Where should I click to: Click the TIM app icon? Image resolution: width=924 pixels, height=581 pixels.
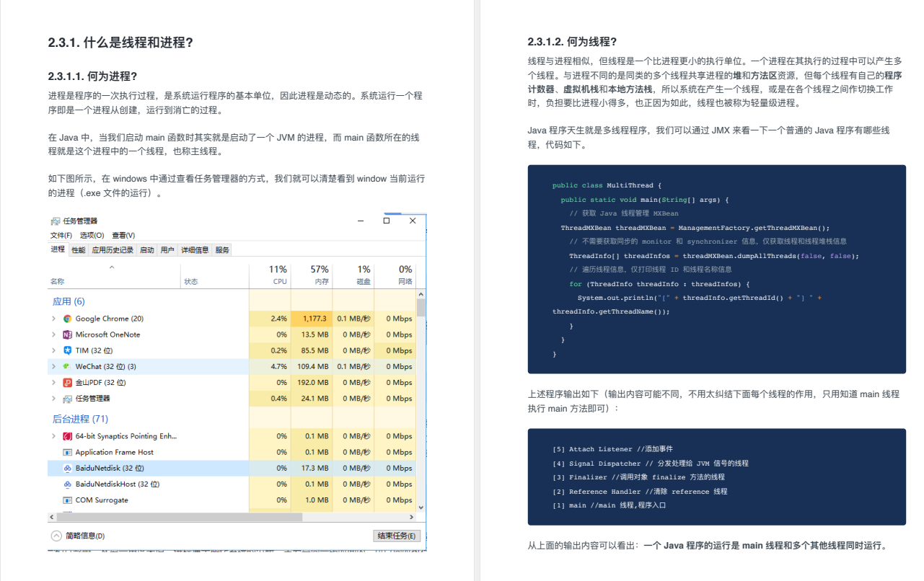(67, 350)
